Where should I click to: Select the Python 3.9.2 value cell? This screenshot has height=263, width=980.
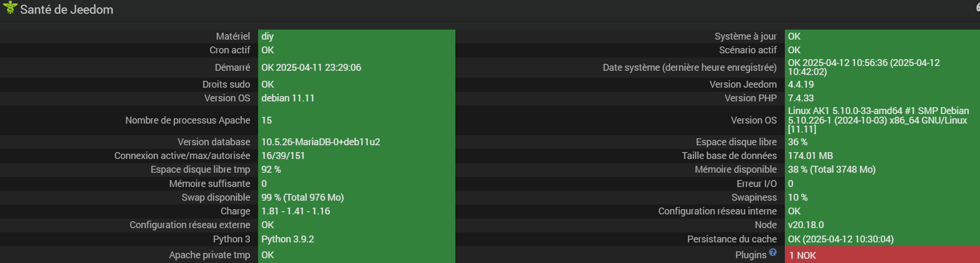356,239
